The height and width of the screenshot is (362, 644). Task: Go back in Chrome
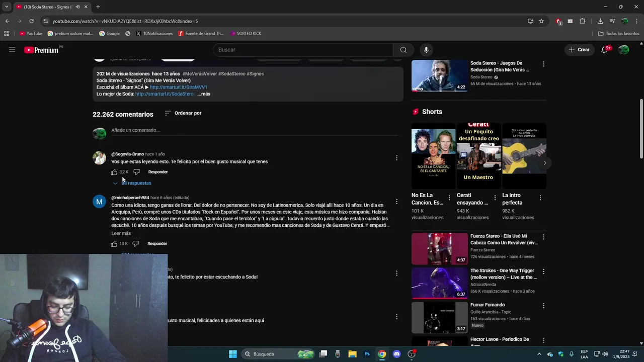tap(7, 21)
